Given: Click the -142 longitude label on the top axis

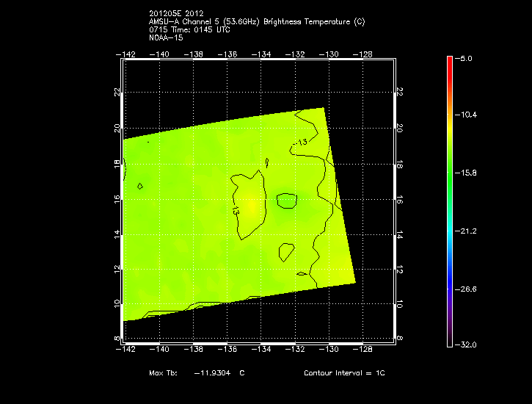Looking at the screenshot, I should 125,54.
